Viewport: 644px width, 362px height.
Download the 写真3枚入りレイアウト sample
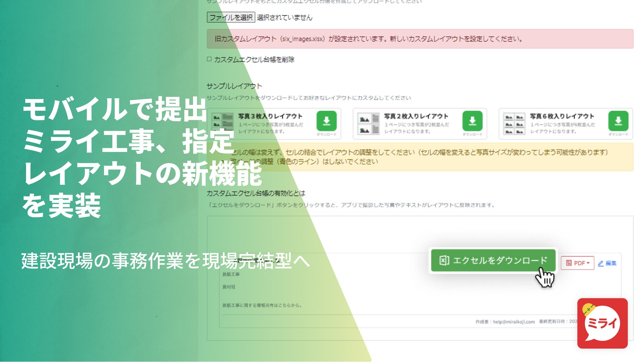(326, 121)
